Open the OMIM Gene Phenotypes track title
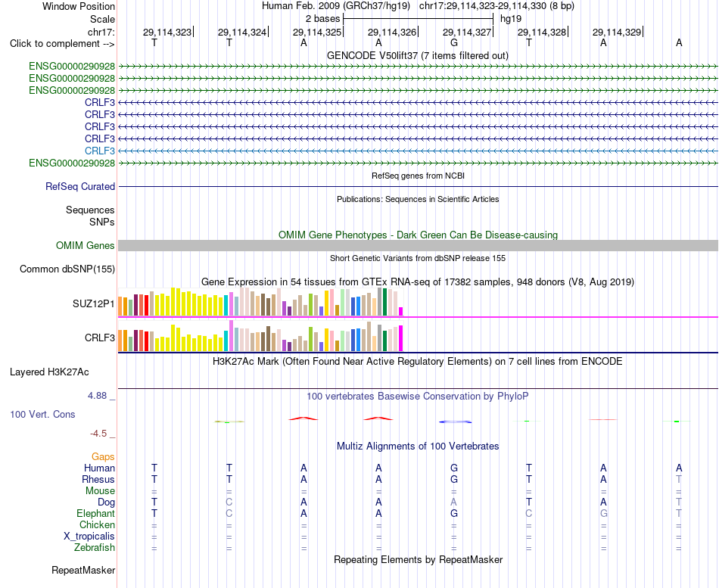Screen dimensions: 719x588 pyautogui.click(x=418, y=235)
